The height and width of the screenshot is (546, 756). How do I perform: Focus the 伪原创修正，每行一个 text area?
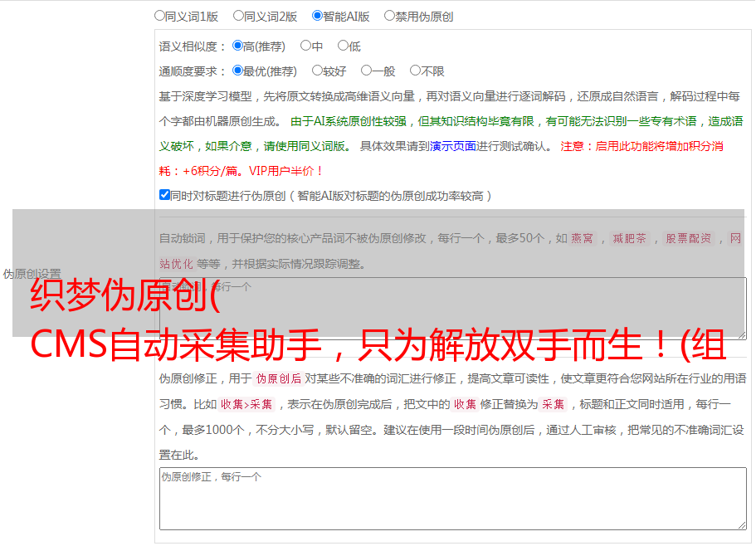[453, 499]
